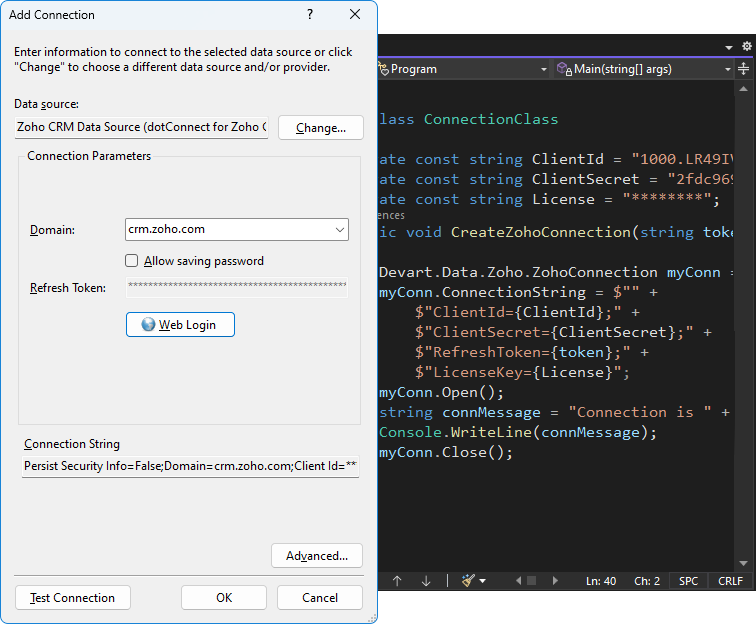756x624 pixels.
Task: Click the $"RefreshToken={token};" line
Action: tap(531, 352)
